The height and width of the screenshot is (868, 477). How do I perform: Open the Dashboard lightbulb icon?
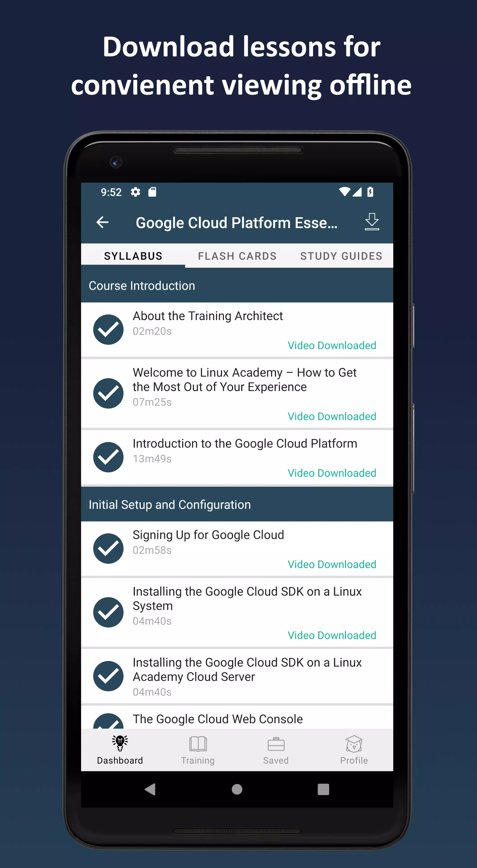click(x=120, y=743)
